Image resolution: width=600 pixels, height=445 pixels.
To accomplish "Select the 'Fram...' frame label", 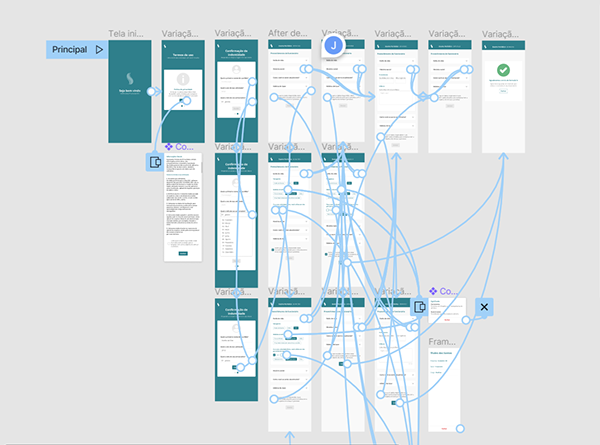I will [x=443, y=341].
